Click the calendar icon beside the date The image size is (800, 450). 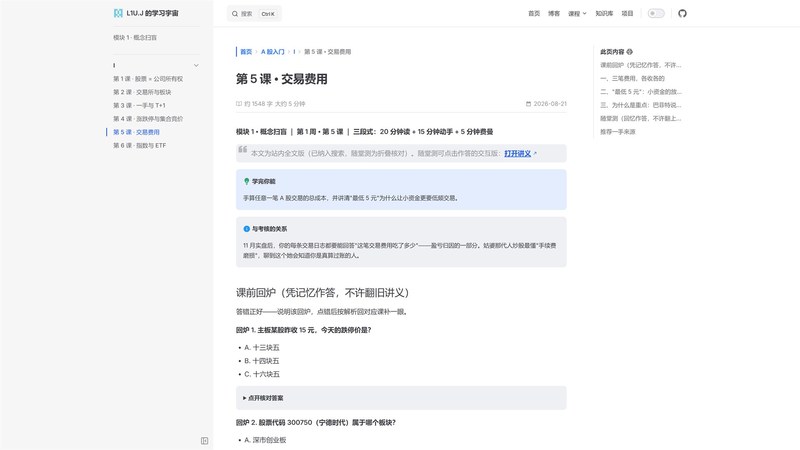tap(529, 104)
